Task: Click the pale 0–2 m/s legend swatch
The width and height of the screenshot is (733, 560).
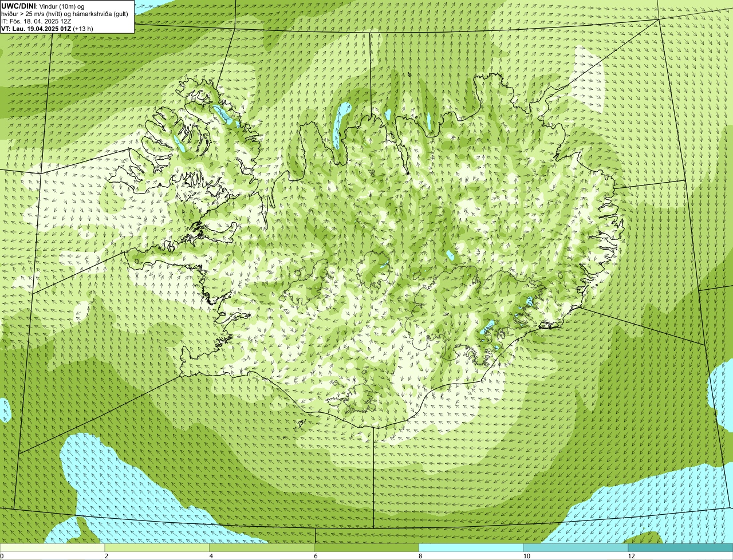Action: [53, 548]
